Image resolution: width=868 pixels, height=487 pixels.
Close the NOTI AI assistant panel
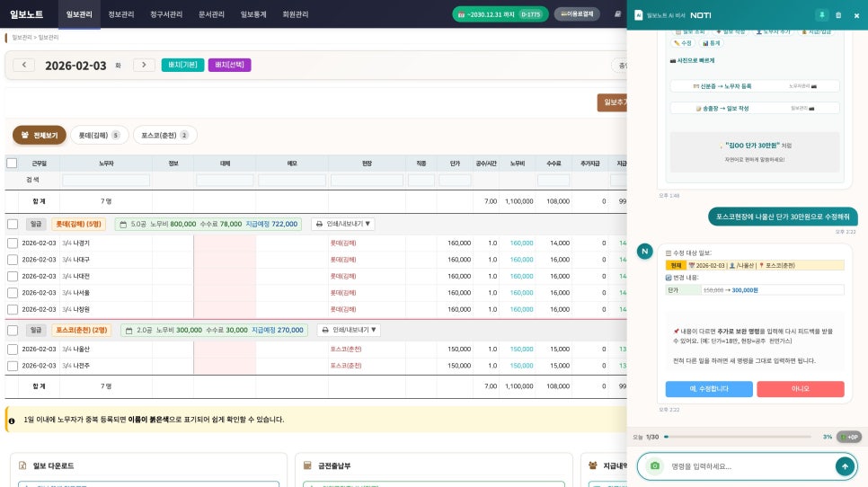(855, 15)
